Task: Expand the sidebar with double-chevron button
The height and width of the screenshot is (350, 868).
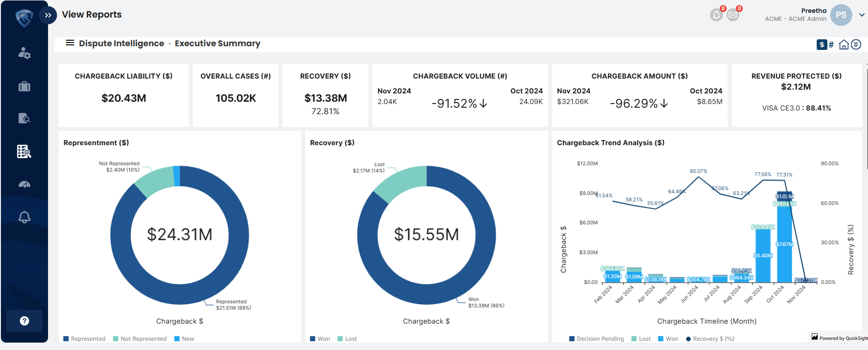Action: click(x=48, y=15)
